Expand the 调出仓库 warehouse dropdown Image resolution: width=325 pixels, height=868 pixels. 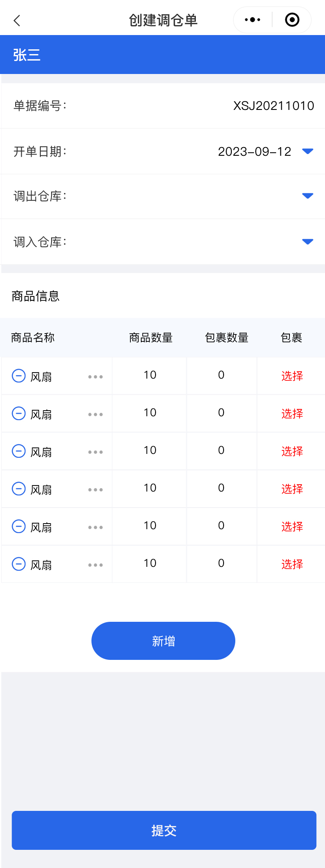307,196
